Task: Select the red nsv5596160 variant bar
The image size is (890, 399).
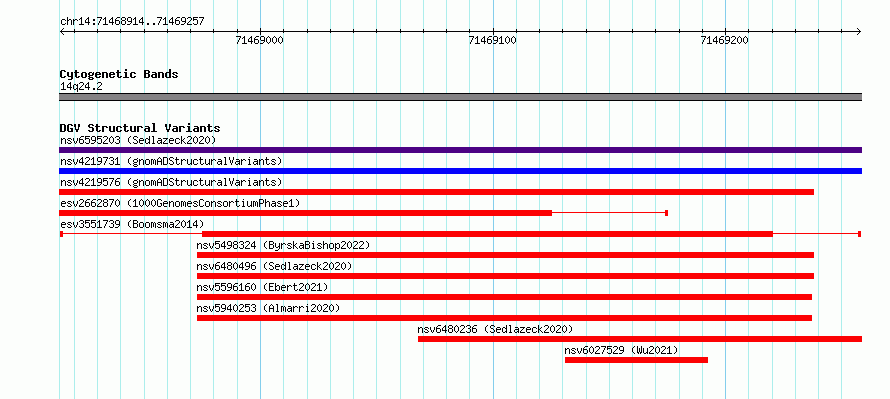Action: point(504,297)
